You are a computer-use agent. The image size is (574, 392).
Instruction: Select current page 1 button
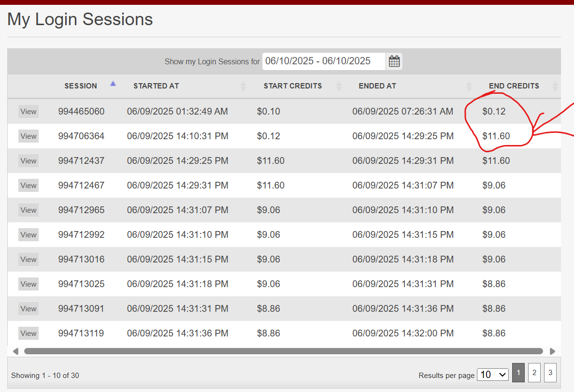point(518,373)
